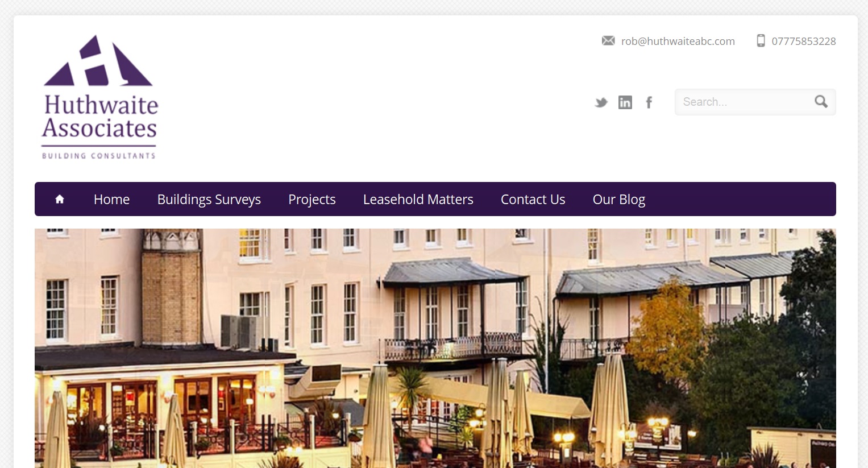
Task: Click the magnifying glass search icon
Action: click(821, 101)
